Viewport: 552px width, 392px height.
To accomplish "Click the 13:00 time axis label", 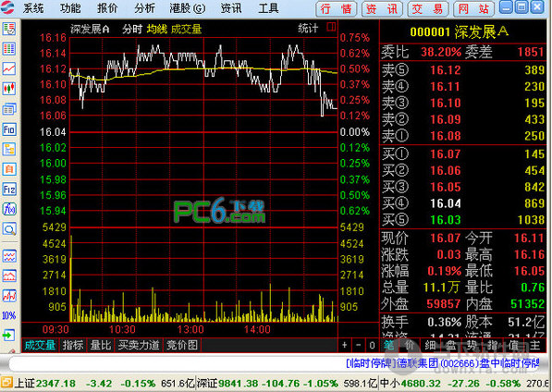I will point(190,330).
